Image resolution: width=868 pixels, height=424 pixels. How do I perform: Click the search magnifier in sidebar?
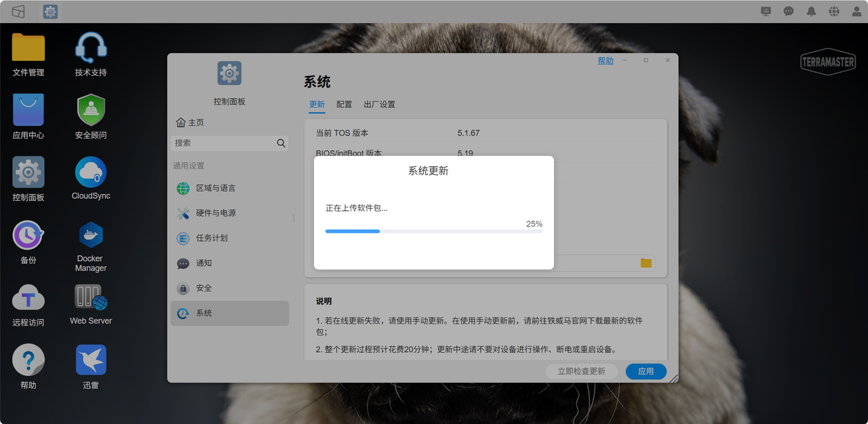(281, 143)
